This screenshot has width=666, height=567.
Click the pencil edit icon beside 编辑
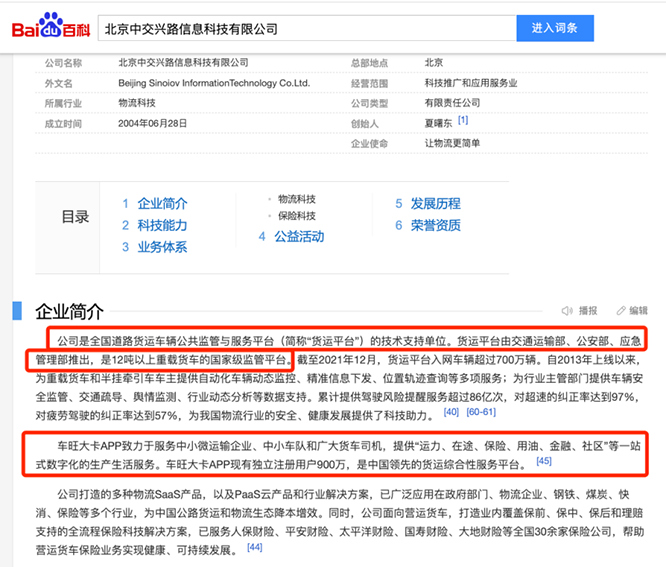coord(621,311)
